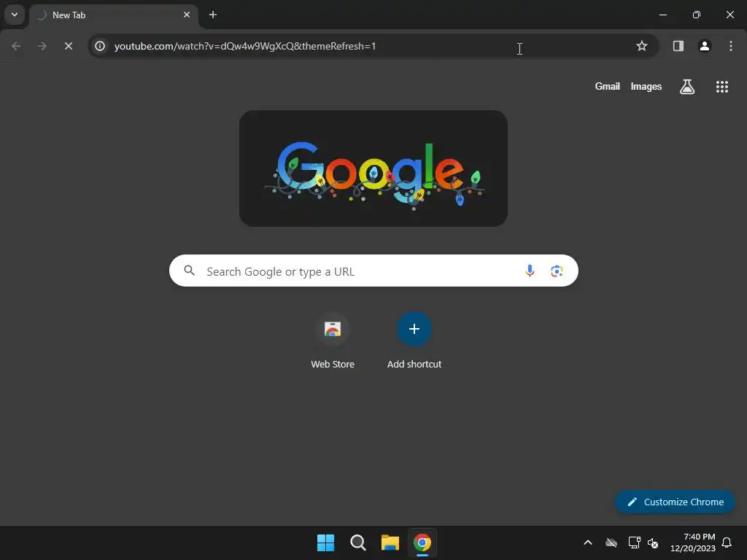
Task: Open the Google apps grid
Action: (722, 86)
